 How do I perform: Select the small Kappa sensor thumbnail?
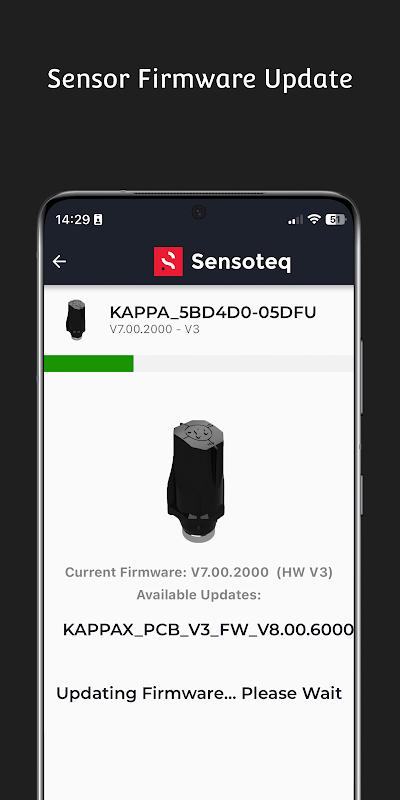(x=76, y=320)
